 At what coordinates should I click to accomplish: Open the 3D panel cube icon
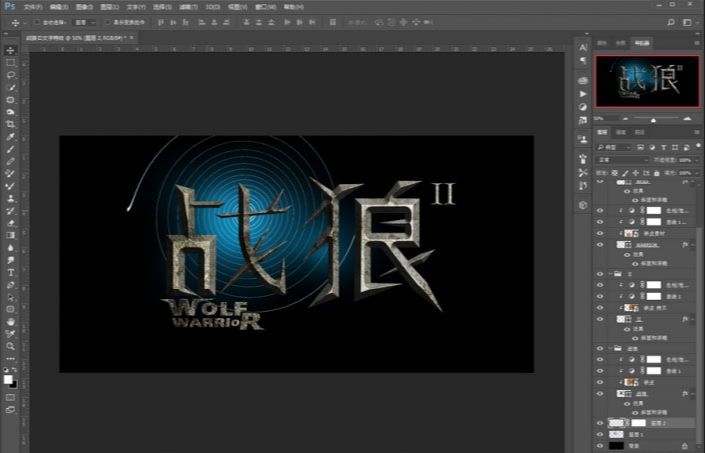583,205
